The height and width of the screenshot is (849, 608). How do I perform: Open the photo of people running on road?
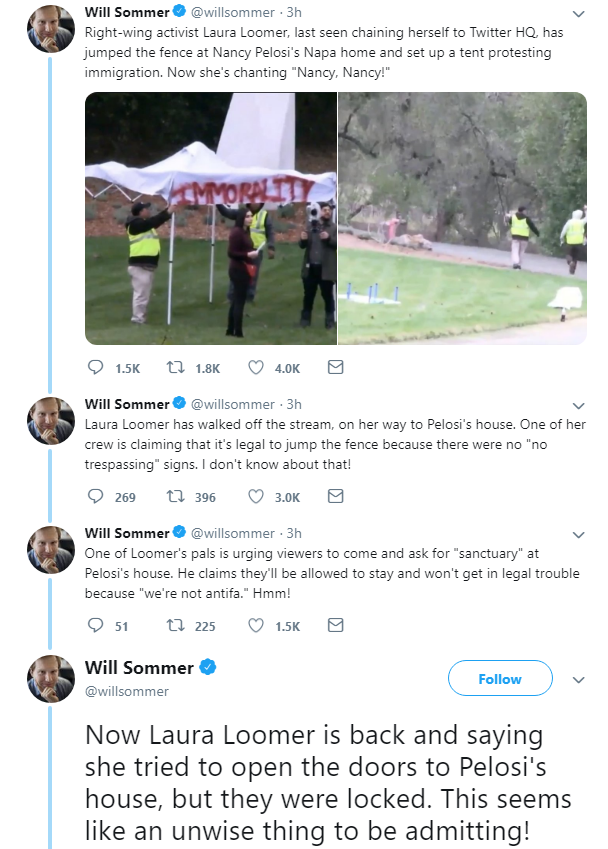[x=462, y=218]
